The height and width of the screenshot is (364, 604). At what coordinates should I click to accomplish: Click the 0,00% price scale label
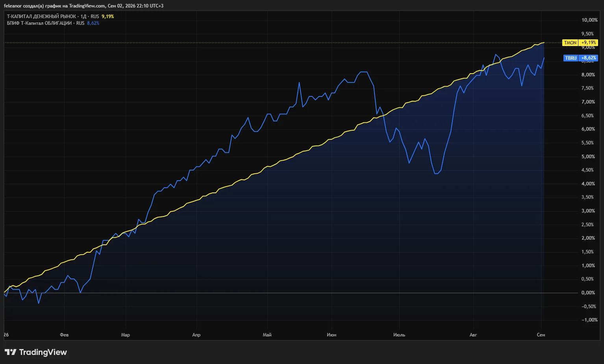[x=588, y=293]
